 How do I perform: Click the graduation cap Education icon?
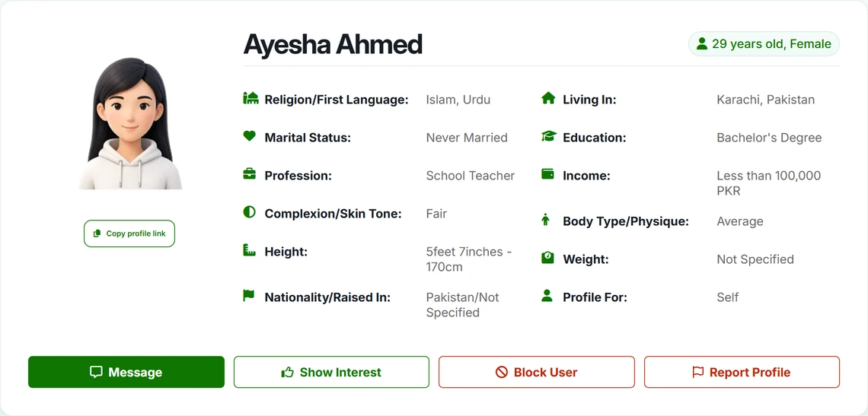pos(548,136)
